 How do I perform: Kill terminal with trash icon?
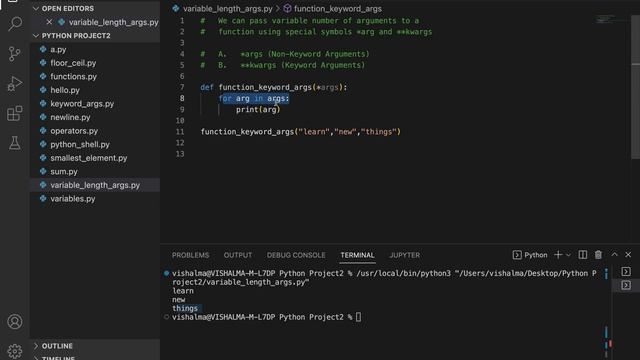coord(598,255)
